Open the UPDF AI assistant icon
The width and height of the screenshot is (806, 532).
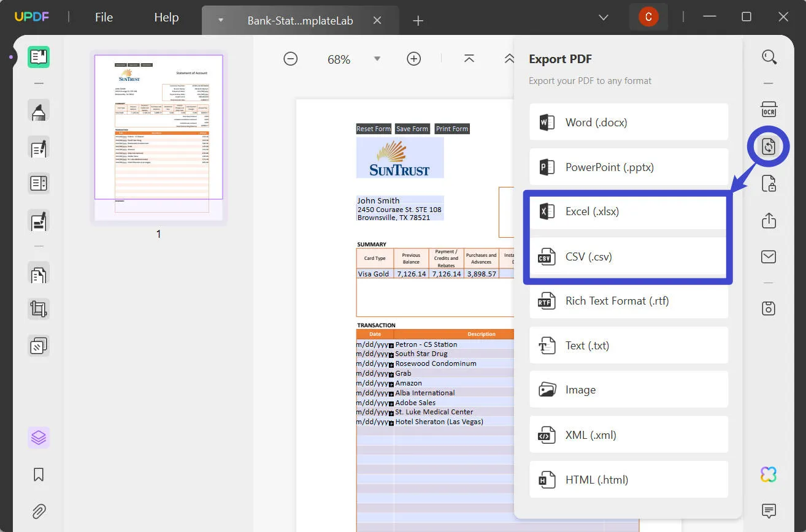coord(769,474)
